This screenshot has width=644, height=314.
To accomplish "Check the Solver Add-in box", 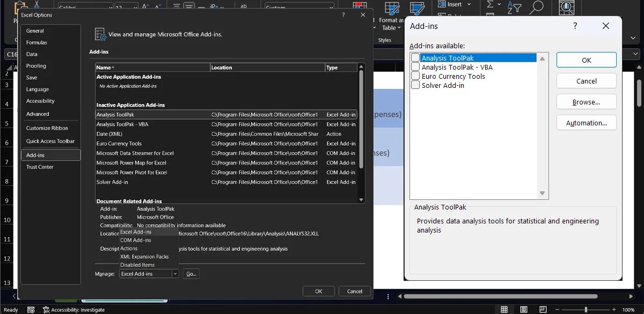I will tap(414, 85).
